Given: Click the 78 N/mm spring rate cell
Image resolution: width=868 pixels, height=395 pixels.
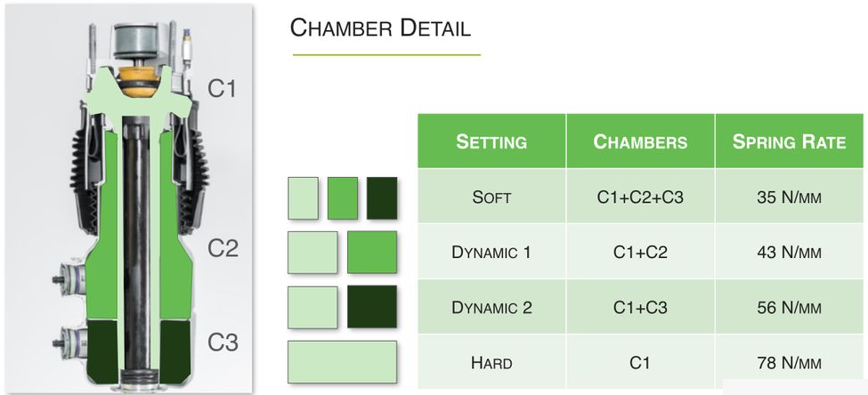Looking at the screenshot, I should (x=790, y=362).
